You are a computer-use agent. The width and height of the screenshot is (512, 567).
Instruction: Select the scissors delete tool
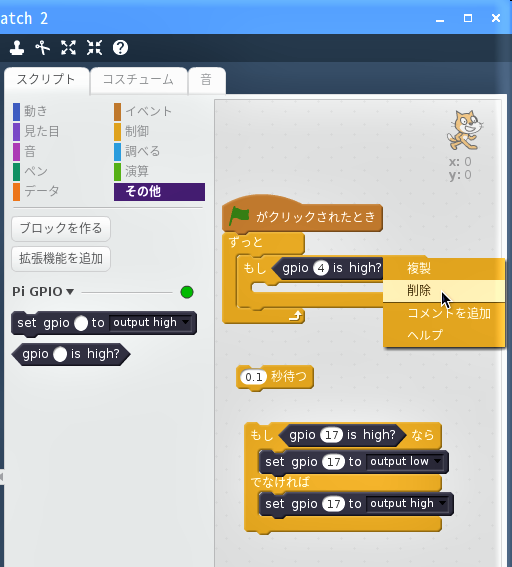tap(43, 48)
